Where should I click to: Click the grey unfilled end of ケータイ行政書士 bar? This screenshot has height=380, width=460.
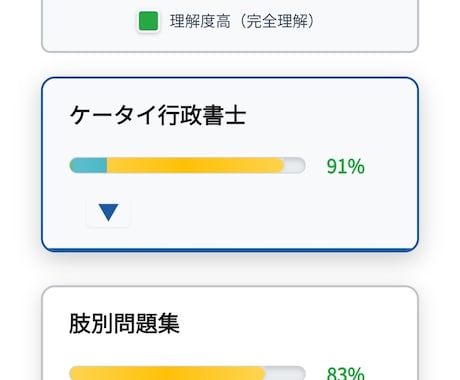click(x=295, y=165)
